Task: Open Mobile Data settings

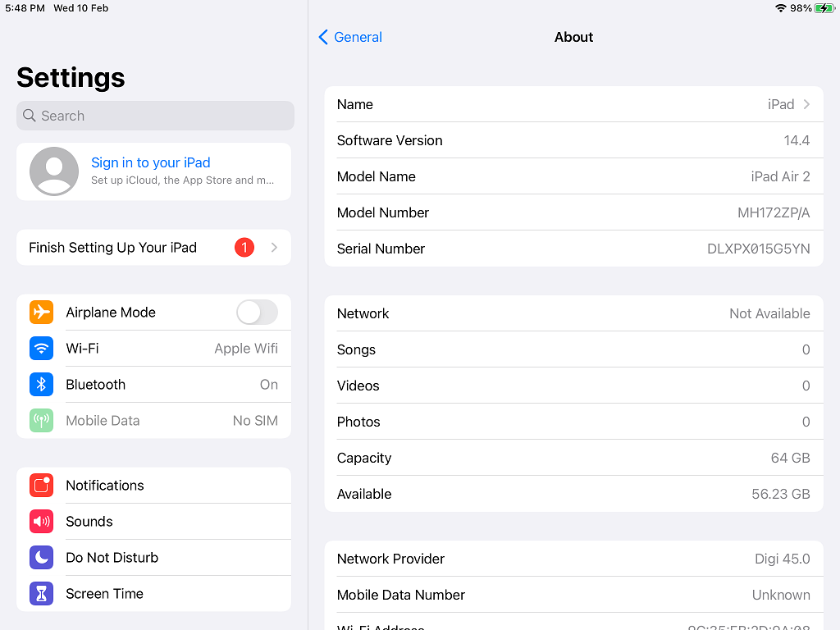Action: pos(153,421)
